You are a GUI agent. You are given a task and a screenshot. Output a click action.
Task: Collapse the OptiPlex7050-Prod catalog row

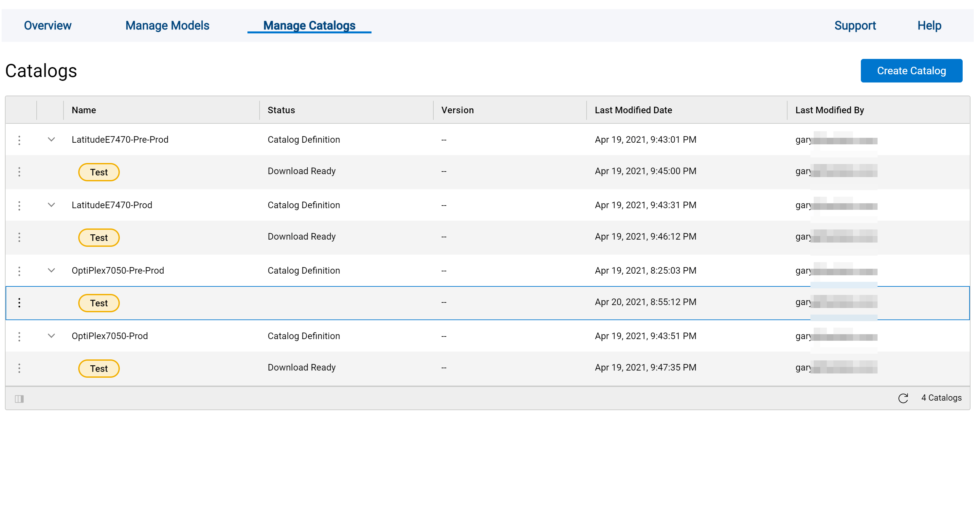[51, 336]
